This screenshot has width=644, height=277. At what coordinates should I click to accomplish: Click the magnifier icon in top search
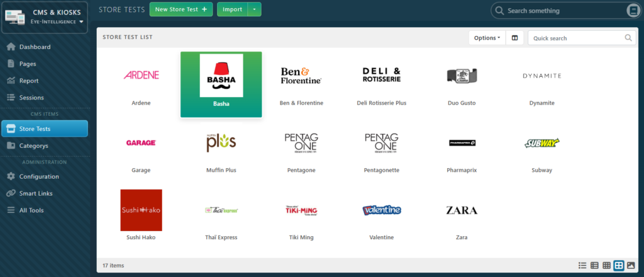499,11
